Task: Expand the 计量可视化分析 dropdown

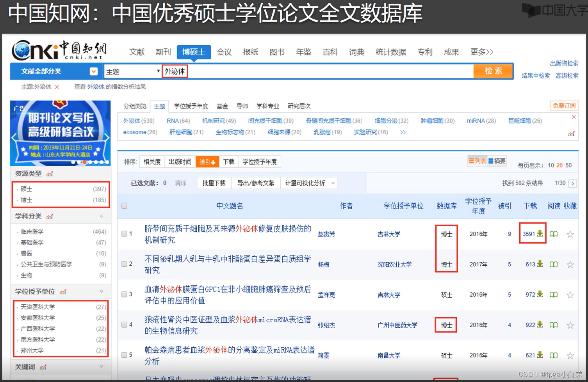Action: [333, 183]
